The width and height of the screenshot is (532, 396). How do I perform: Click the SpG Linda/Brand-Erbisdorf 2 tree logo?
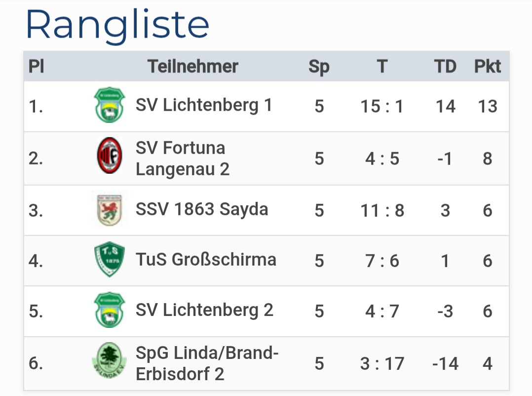click(110, 362)
